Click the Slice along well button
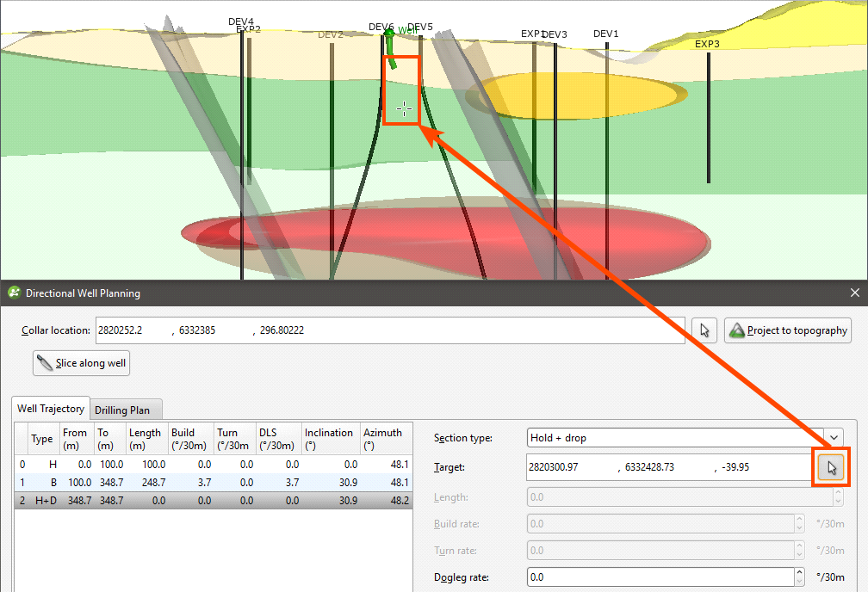868x592 pixels. (x=81, y=363)
